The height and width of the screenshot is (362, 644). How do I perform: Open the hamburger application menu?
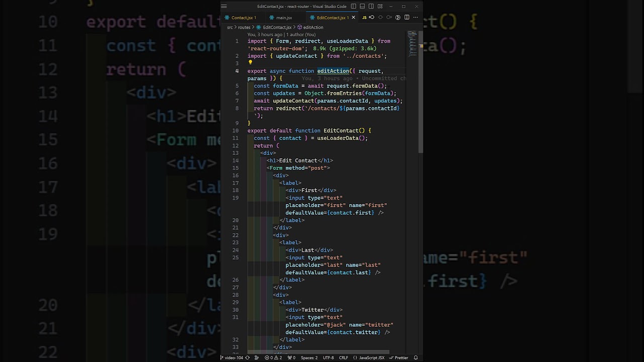click(x=224, y=7)
